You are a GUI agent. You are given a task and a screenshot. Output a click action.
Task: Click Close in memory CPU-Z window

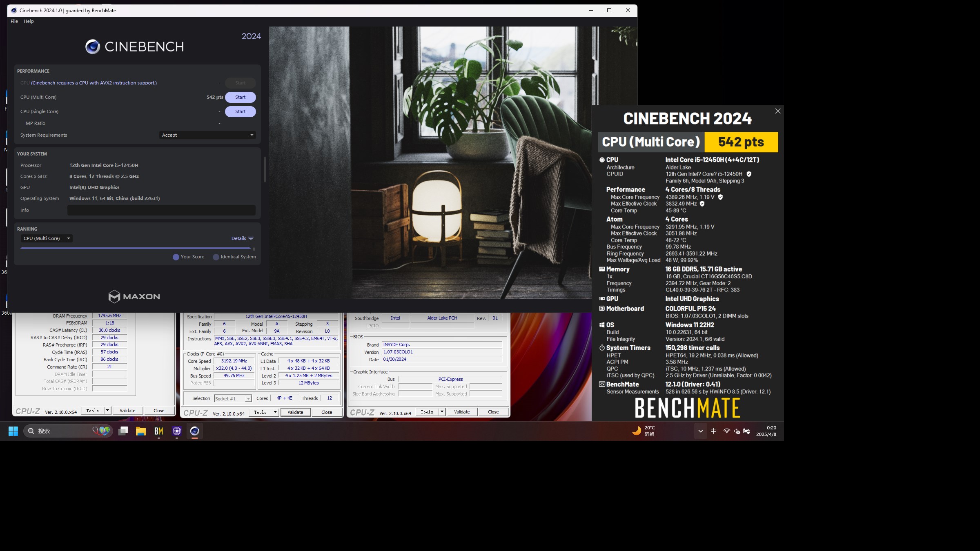(159, 411)
